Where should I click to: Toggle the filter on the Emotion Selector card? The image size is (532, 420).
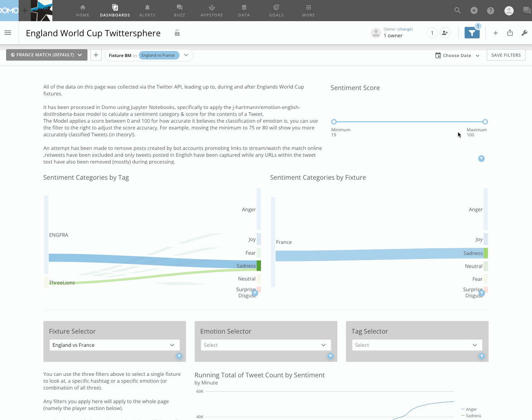pos(330,356)
